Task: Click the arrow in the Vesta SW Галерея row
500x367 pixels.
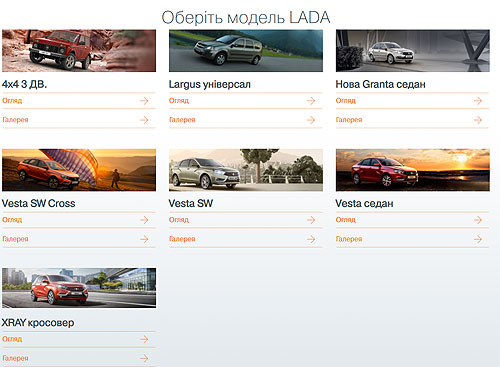Action: point(311,239)
